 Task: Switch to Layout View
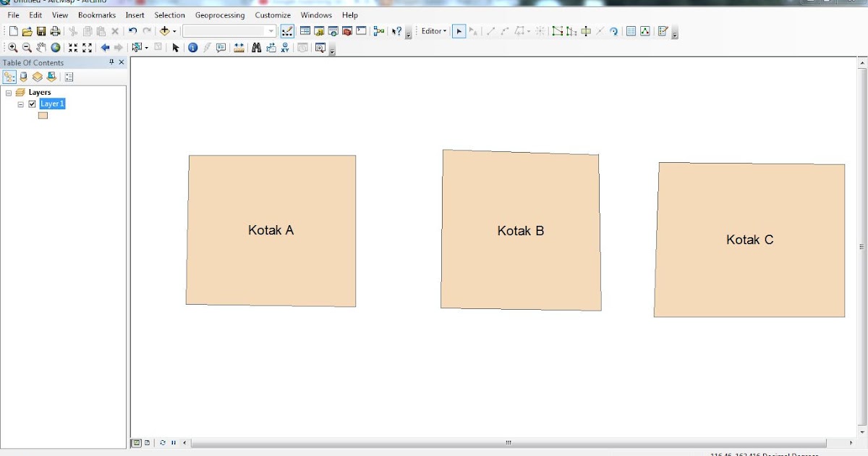coord(146,442)
